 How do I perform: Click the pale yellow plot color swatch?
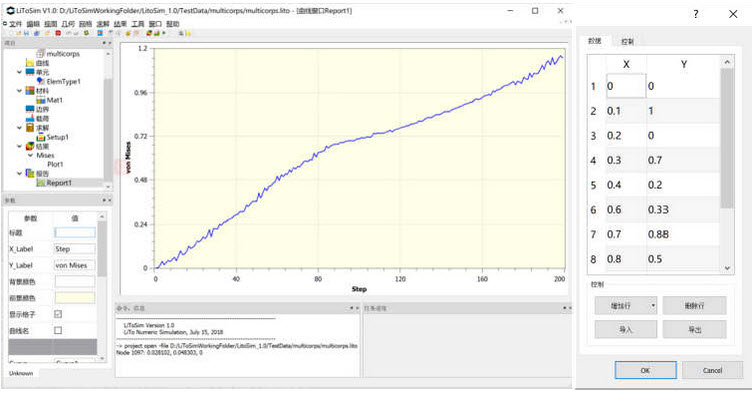tap(75, 298)
